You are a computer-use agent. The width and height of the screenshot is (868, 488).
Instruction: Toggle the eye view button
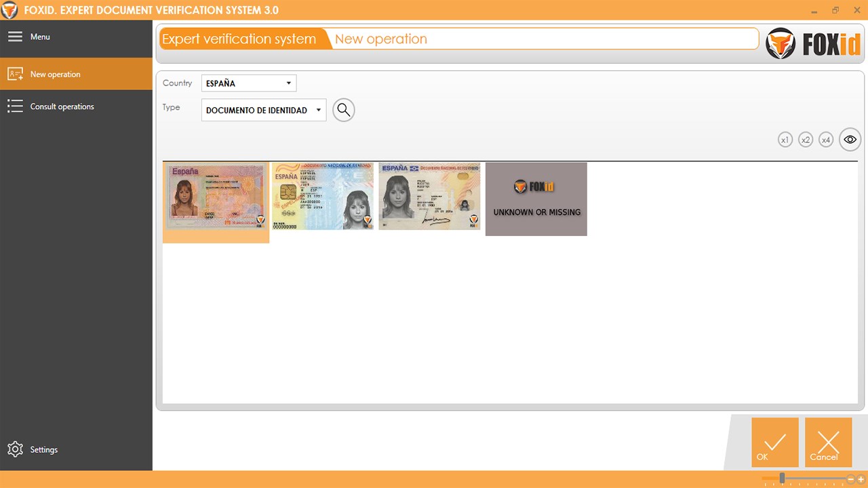(850, 140)
